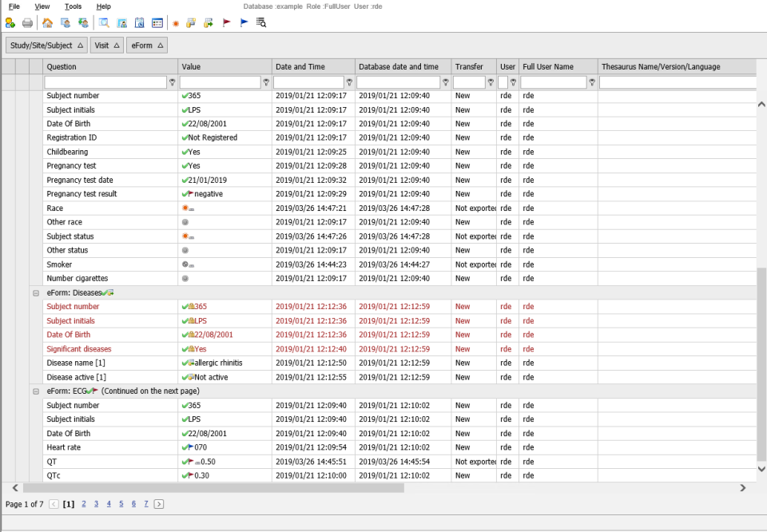The height and width of the screenshot is (532, 767).
Task: Open the magnifier search icon
Action: [104, 22]
